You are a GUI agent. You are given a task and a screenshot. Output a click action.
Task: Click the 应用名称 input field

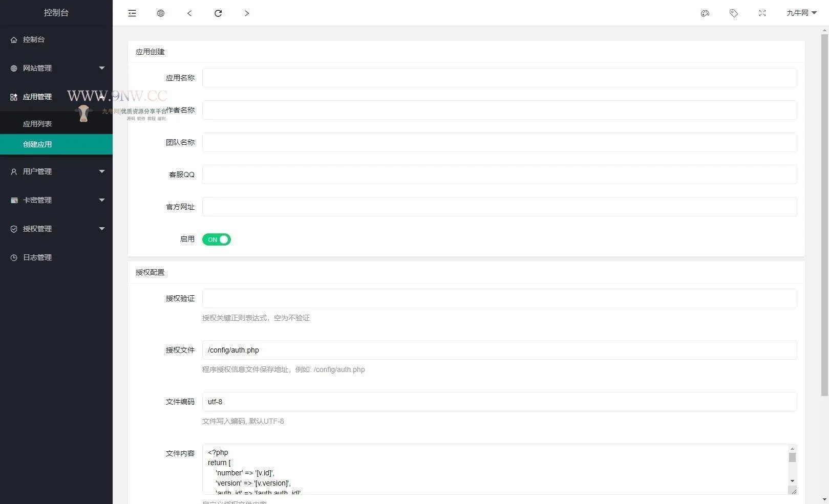pyautogui.click(x=499, y=78)
